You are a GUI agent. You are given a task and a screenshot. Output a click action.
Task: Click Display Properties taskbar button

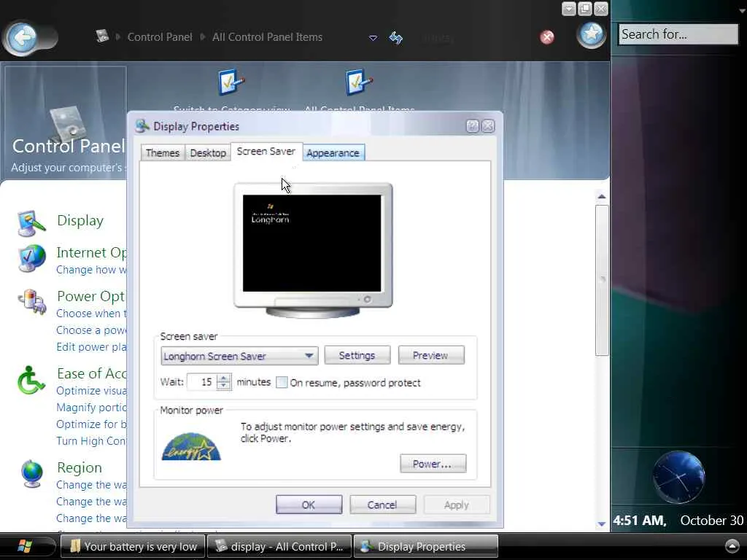click(426, 546)
